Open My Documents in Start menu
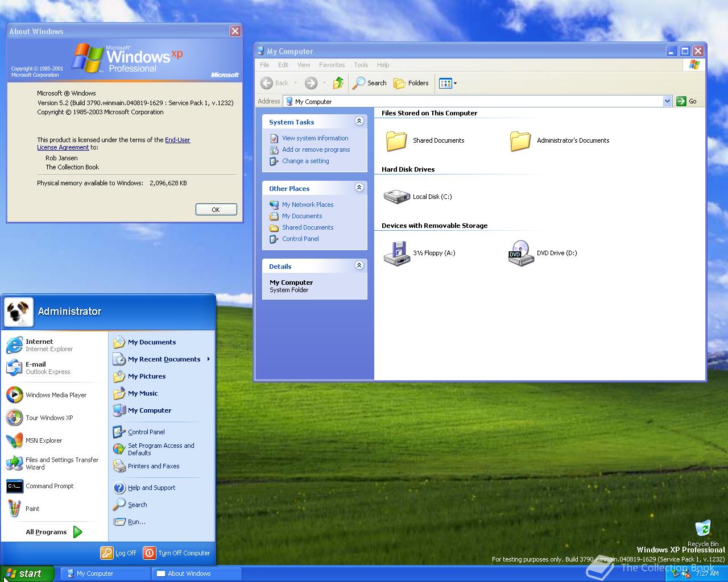This screenshot has width=728, height=582. coord(162,342)
